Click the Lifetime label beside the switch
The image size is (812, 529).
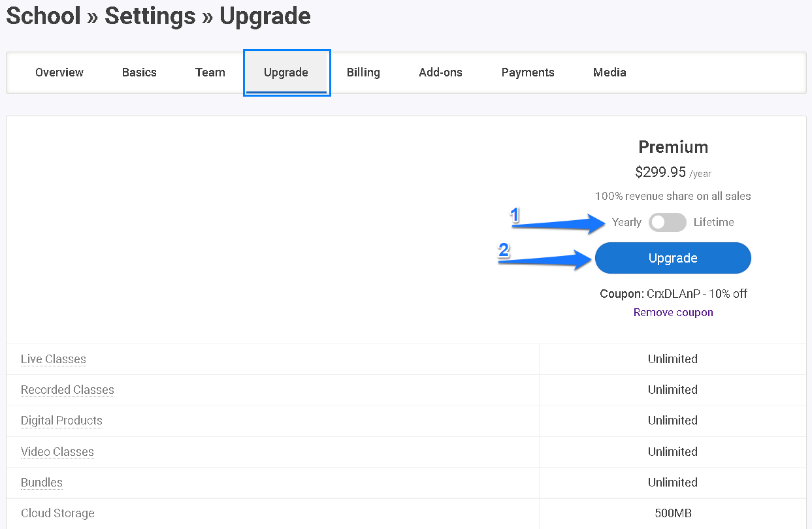(x=714, y=222)
